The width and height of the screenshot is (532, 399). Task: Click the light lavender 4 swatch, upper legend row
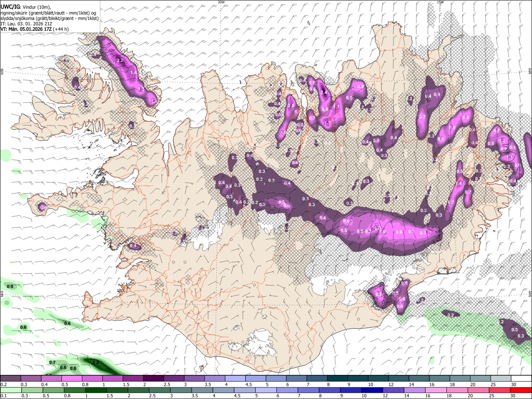235,378
